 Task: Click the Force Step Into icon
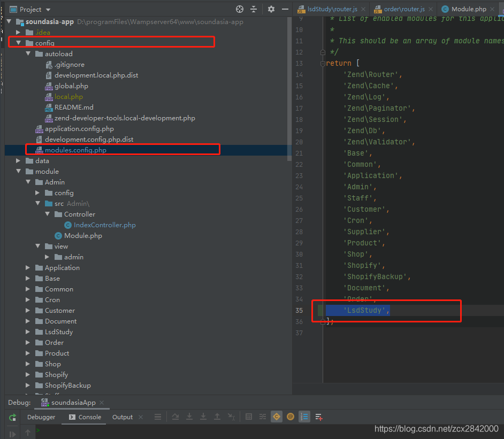[x=203, y=417]
